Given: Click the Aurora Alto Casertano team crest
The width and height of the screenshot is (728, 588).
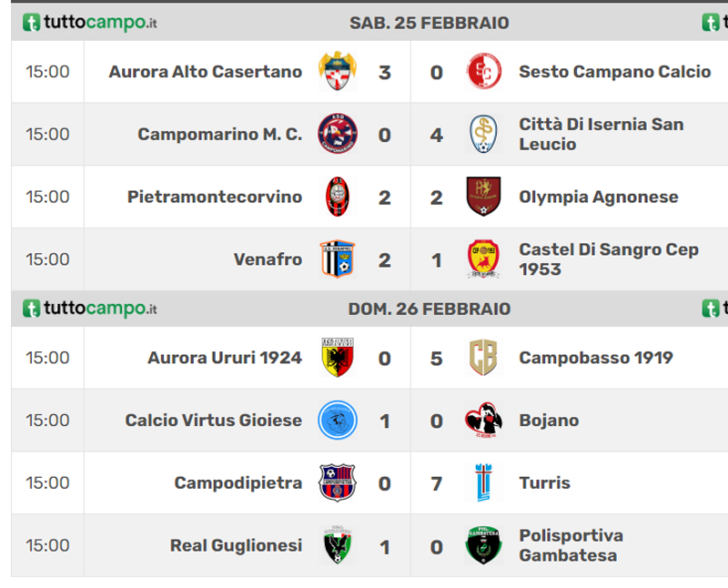Looking at the screenshot, I should (338, 71).
